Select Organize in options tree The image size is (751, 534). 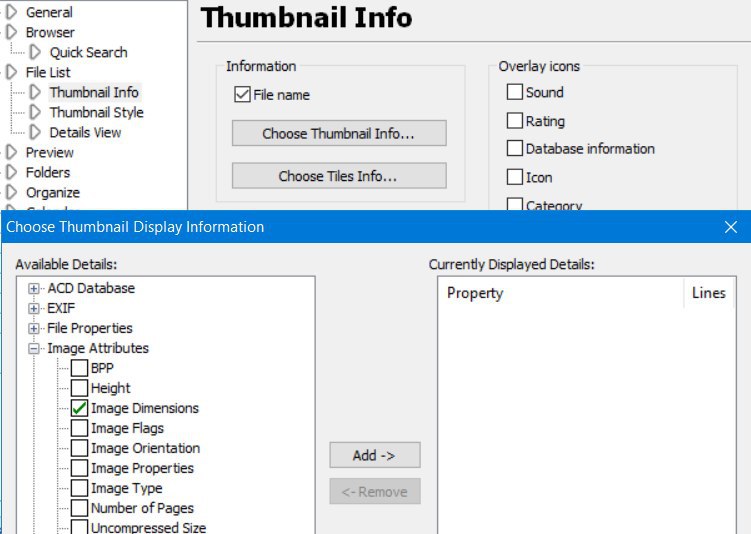click(x=53, y=193)
